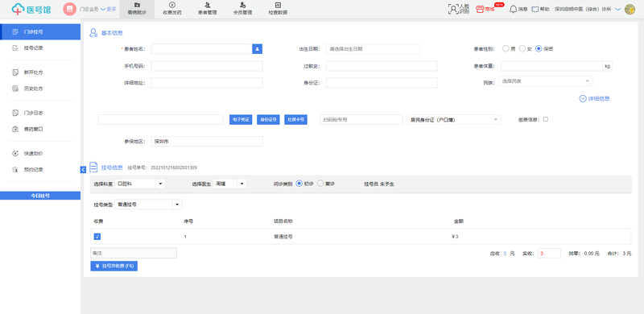Viewport: 644px width, 314px height.
Task: Click the 售药窗口 sidebar icon
Action: coord(15,129)
